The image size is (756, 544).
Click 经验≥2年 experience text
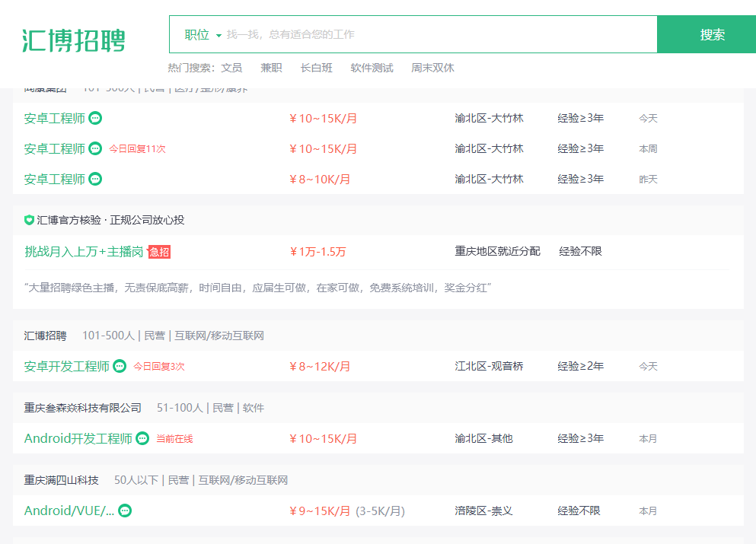click(x=580, y=366)
